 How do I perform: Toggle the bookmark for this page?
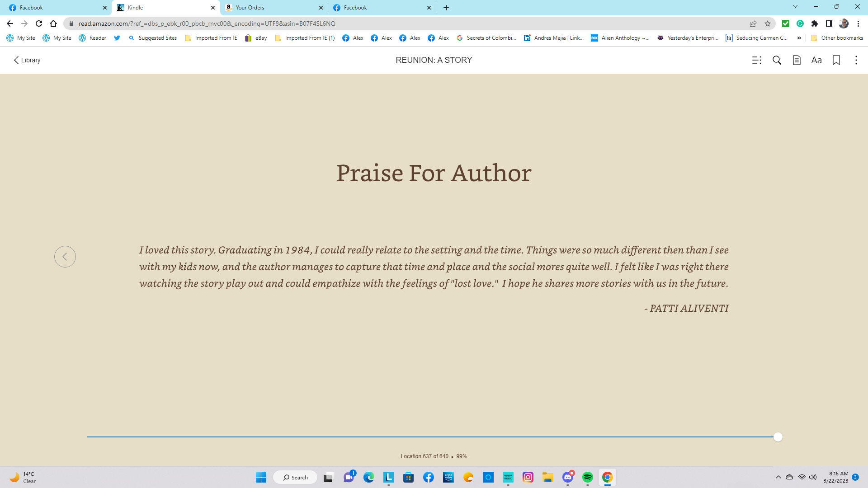tap(836, 60)
